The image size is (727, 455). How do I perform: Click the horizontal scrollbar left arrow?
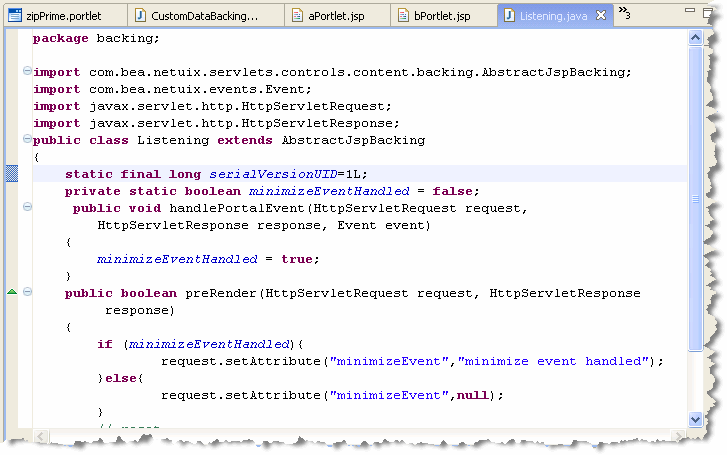[41, 436]
